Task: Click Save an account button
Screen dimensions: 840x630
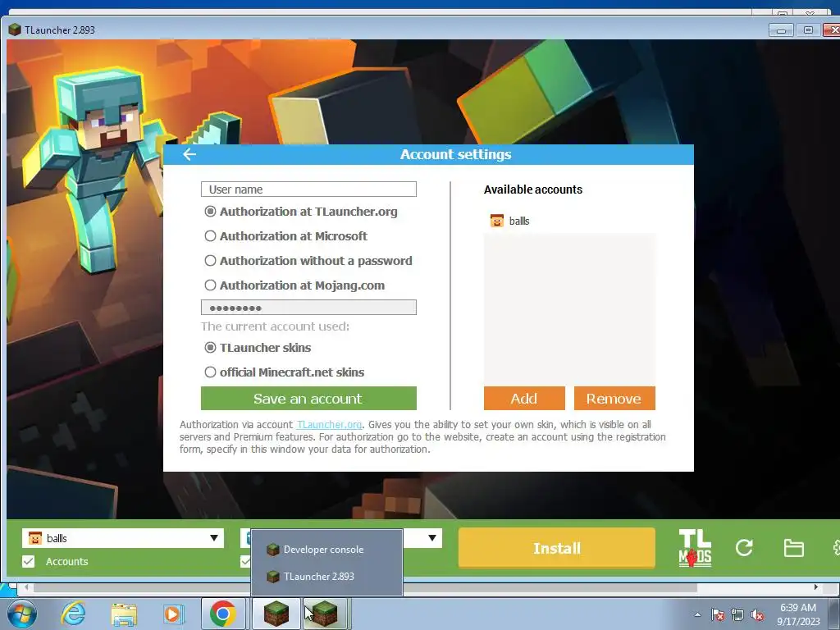Action: click(308, 399)
